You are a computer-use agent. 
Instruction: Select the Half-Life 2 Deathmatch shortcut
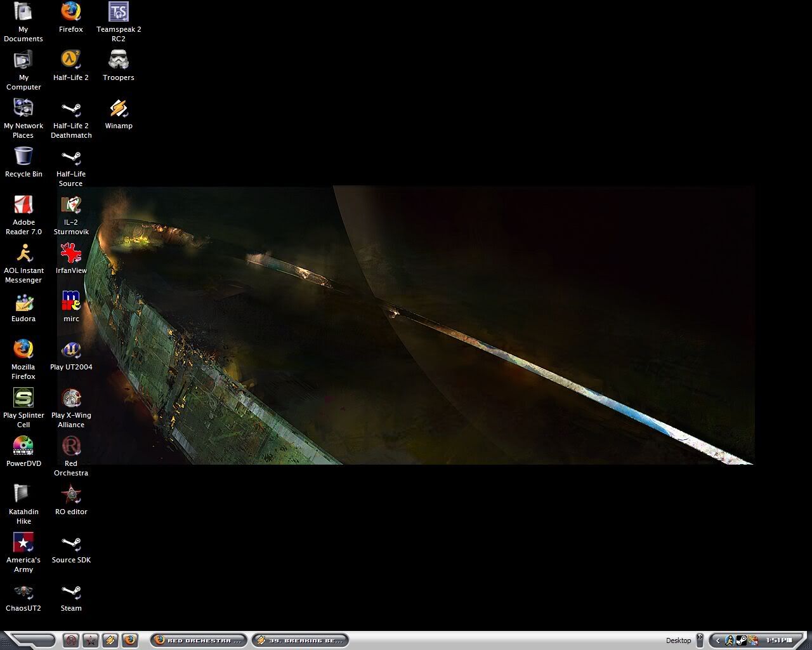(x=71, y=119)
